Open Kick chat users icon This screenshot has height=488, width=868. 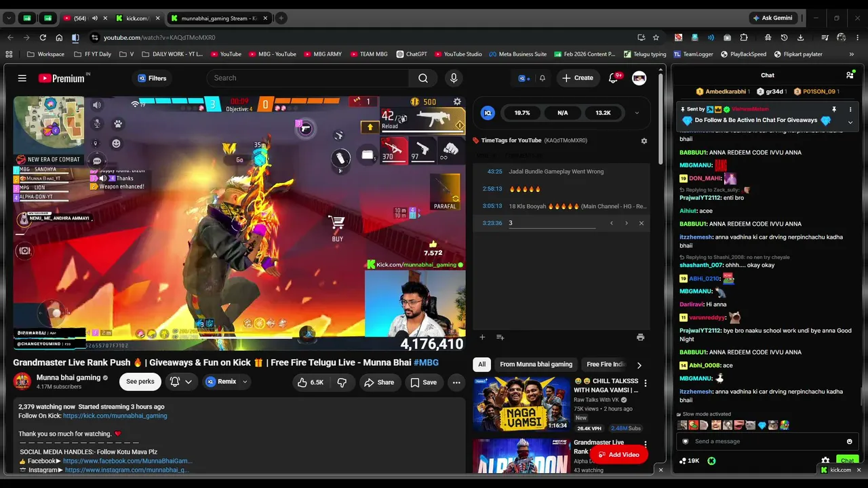coord(850,75)
